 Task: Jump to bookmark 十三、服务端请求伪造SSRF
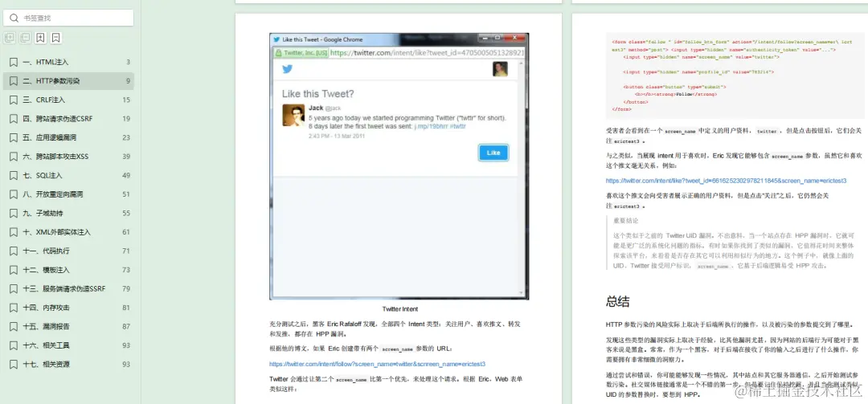point(68,288)
